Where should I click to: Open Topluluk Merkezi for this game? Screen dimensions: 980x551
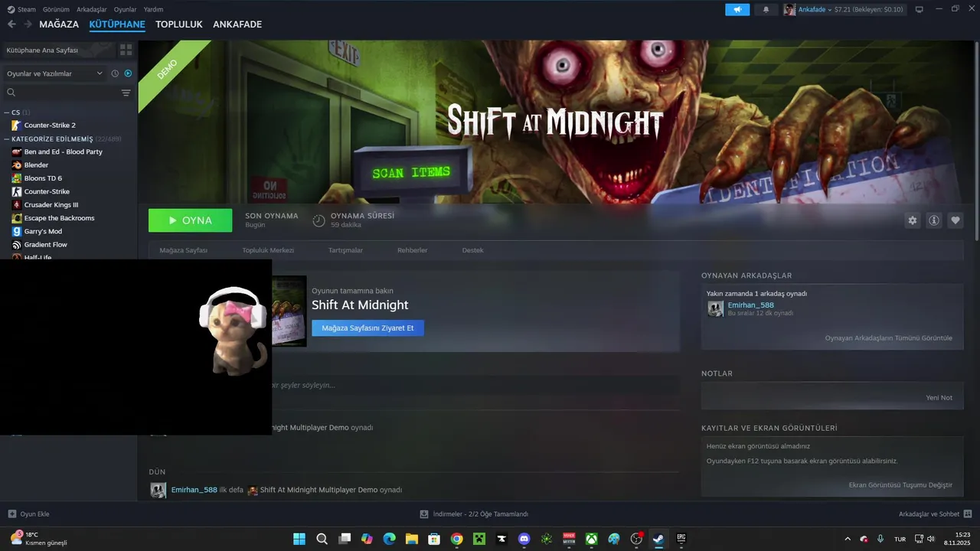click(268, 250)
